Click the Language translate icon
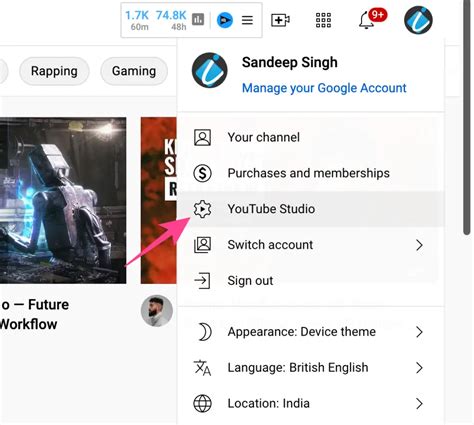Viewport: 474px width, 425px height. pyautogui.click(x=202, y=368)
